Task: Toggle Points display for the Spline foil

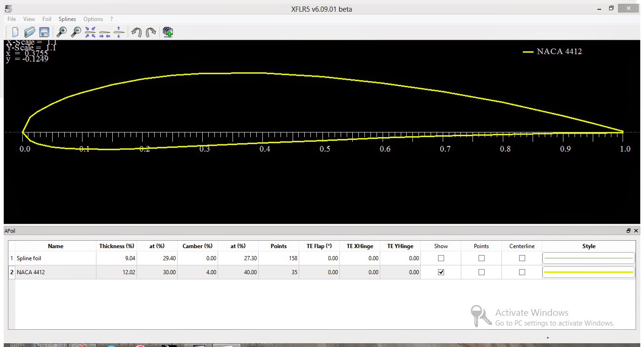Action: point(481,258)
